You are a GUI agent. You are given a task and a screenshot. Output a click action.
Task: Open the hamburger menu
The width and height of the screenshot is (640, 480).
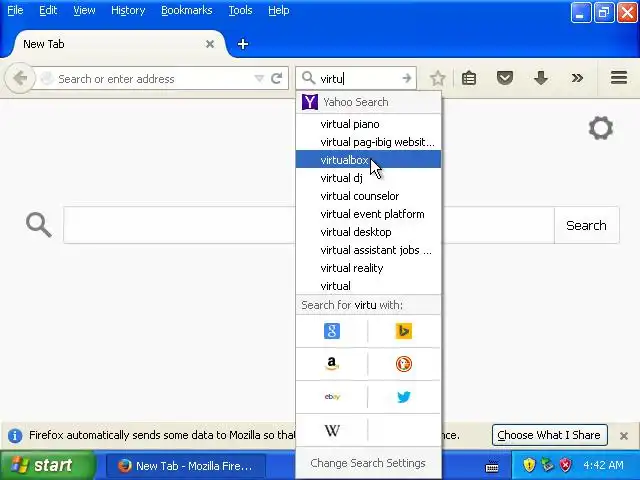tap(619, 78)
